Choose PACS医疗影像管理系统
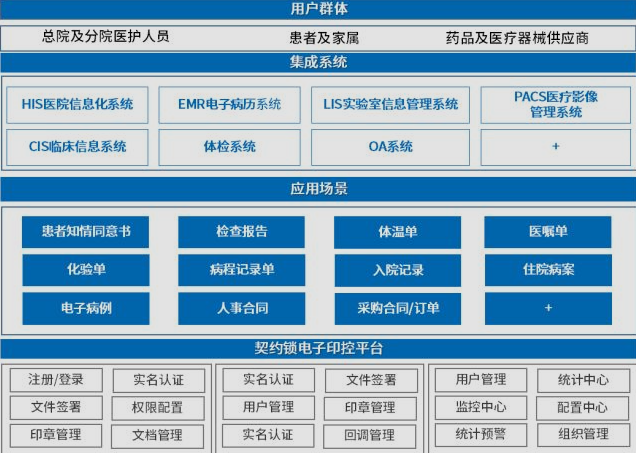 pos(555,105)
